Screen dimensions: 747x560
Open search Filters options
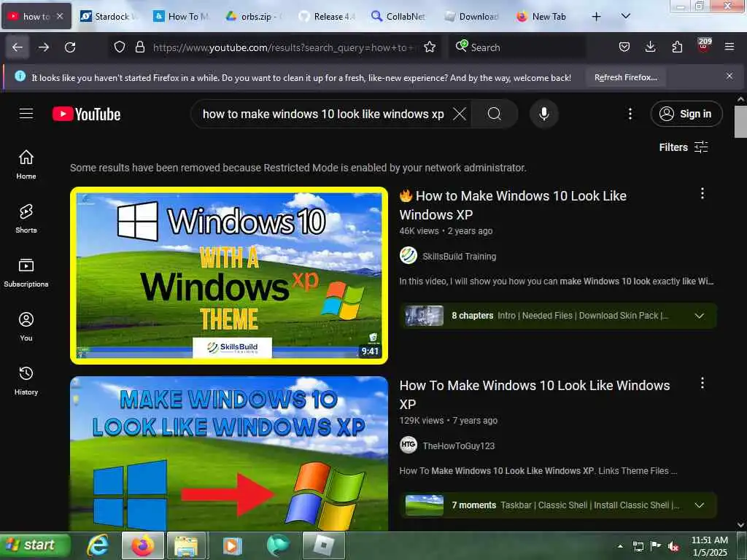point(684,147)
